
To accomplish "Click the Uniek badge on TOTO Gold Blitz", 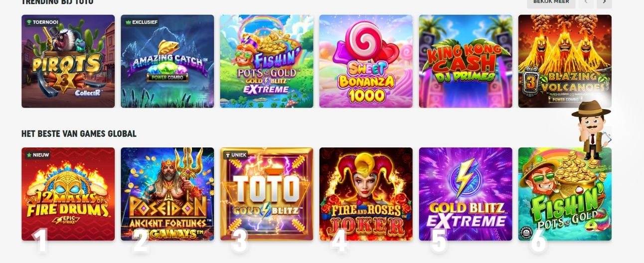I will click(x=236, y=155).
